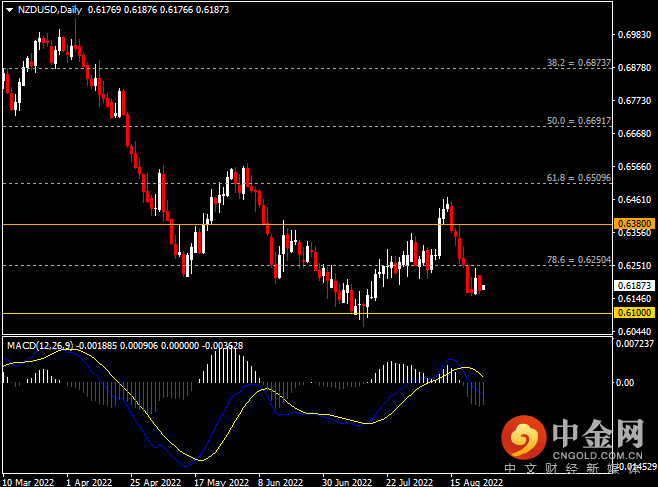Select the current price tag 0.61873

click(x=634, y=286)
